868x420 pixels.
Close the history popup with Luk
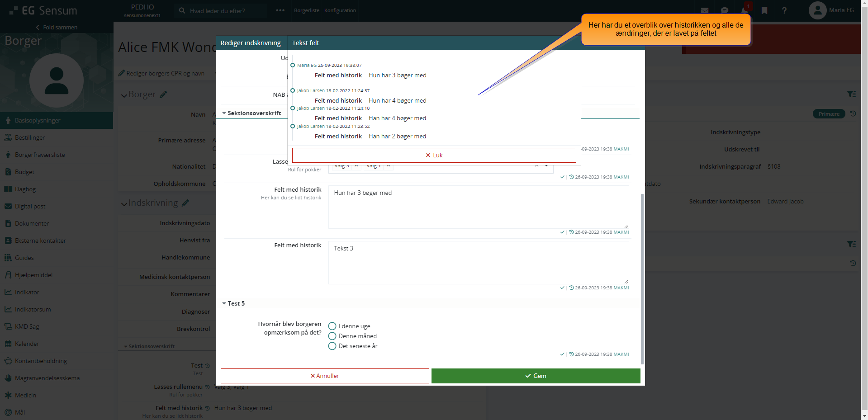(434, 155)
